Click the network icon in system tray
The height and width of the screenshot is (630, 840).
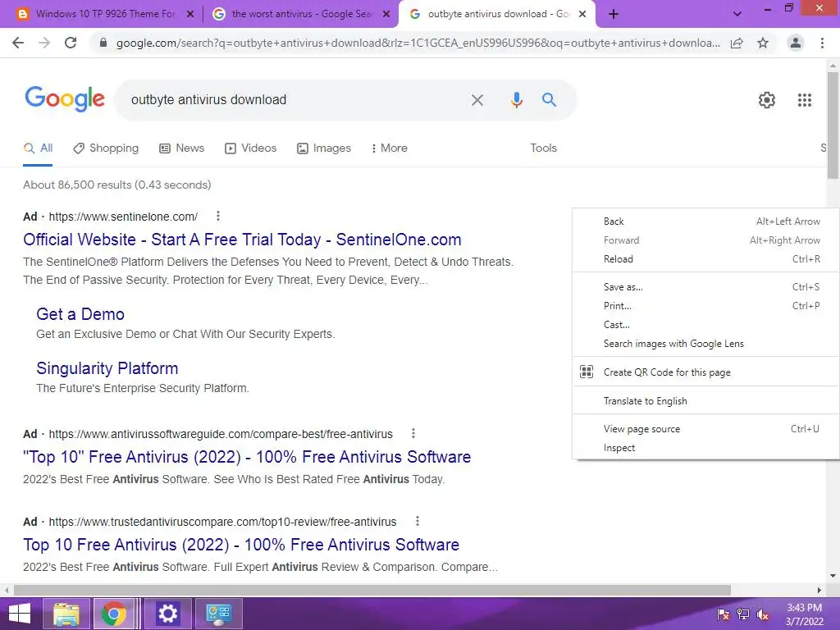(x=743, y=614)
